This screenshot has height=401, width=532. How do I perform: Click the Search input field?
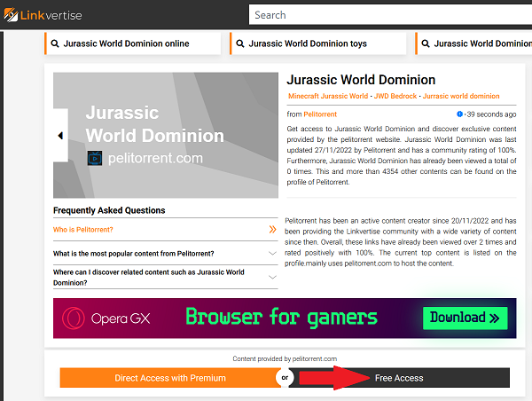390,14
